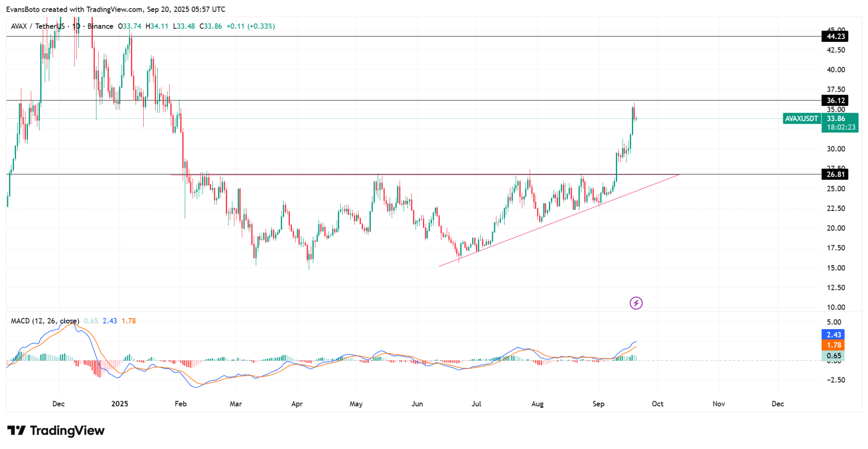Click the TradingView wordmark text
This screenshot has height=449, width=868.
click(x=67, y=431)
